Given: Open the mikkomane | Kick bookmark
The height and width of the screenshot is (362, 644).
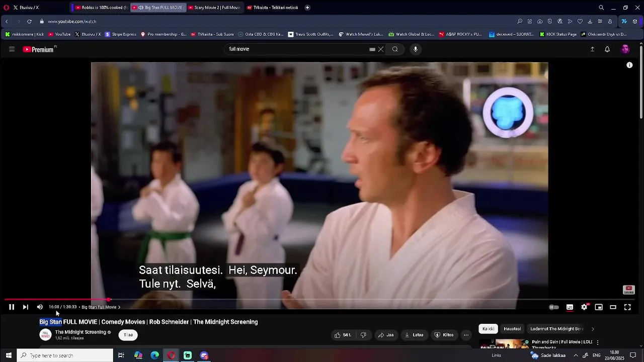Looking at the screenshot, I should [25, 35].
